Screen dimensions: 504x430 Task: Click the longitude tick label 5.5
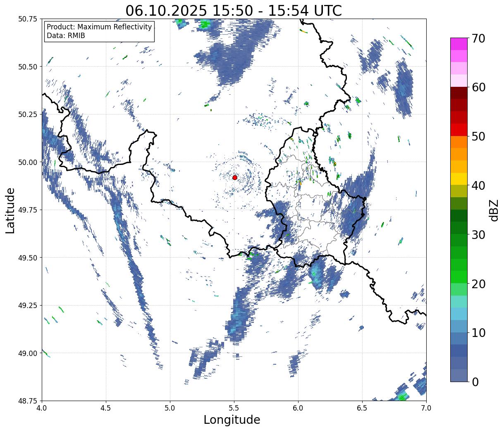234,408
